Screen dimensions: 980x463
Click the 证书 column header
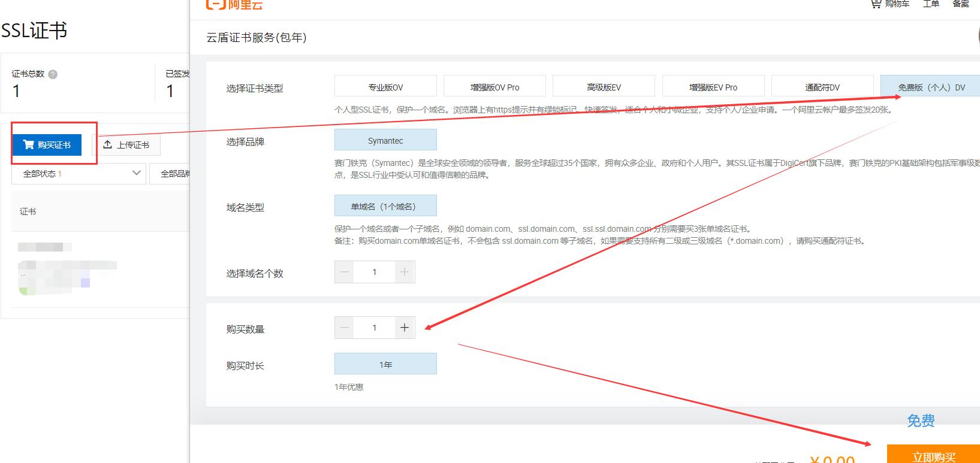(28, 211)
